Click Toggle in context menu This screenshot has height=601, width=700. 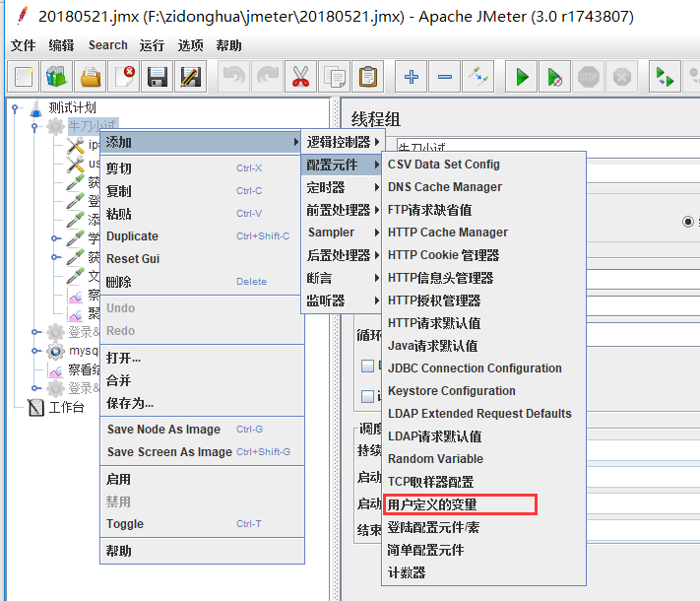pos(203,524)
